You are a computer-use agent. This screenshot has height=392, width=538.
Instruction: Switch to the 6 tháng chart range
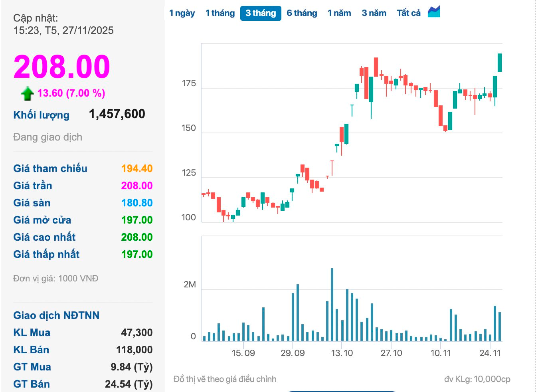click(302, 13)
